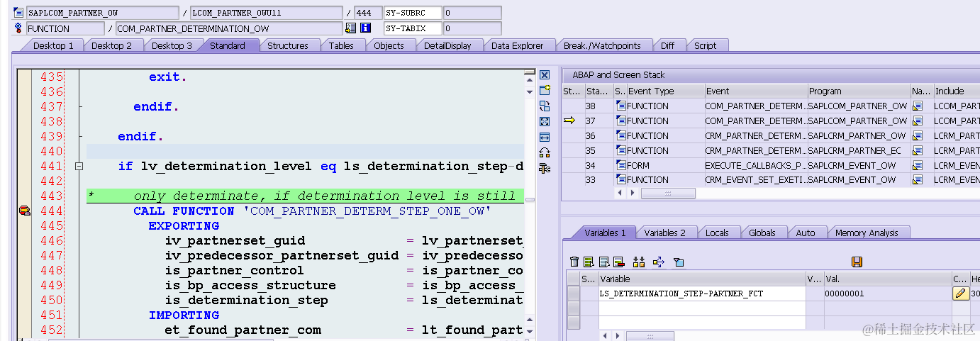
Task: Click the tools settings icon below headphones
Action: point(545,168)
